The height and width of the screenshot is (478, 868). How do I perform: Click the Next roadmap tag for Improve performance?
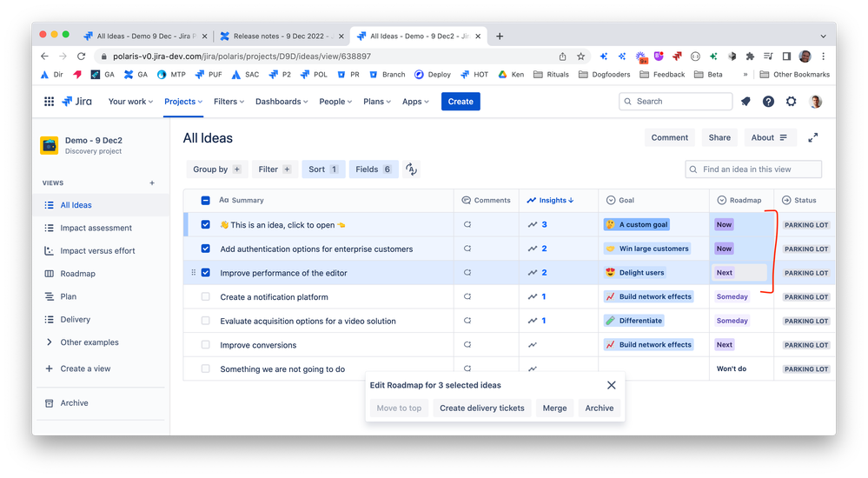click(x=724, y=273)
